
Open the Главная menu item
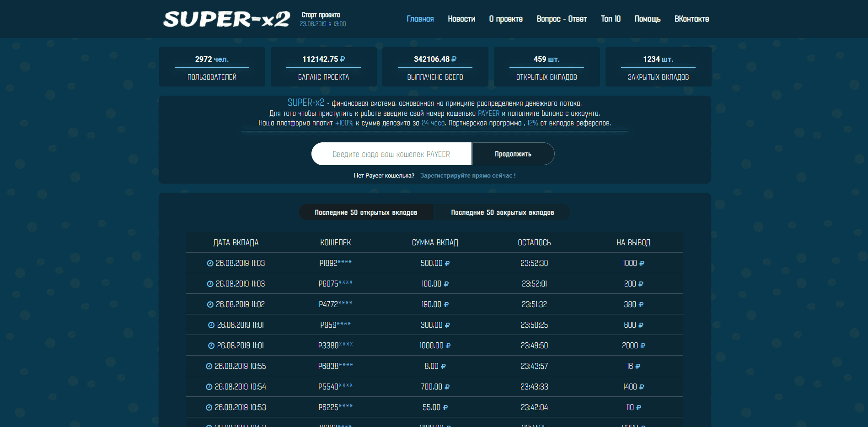[x=420, y=19]
